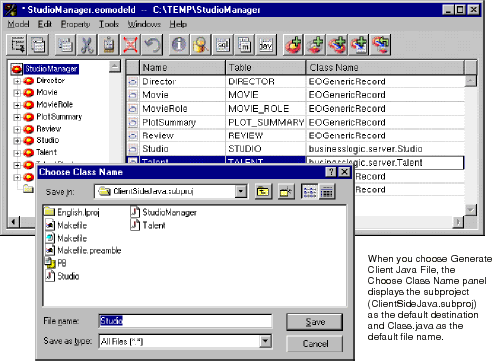Select the StudioManager Java file
This screenshot has width=495, height=361.
tap(163, 212)
